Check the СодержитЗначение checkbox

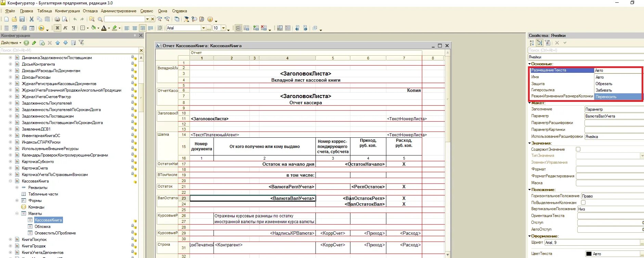pyautogui.click(x=578, y=149)
